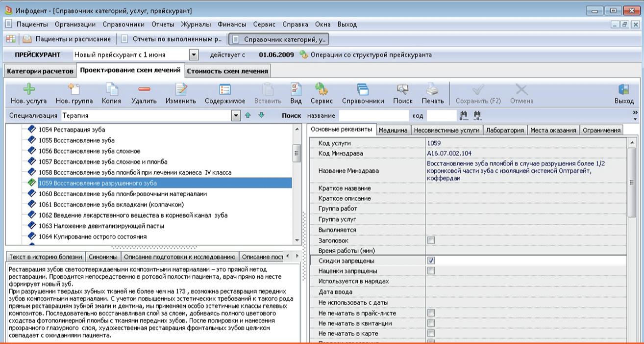Image resolution: width=644 pixels, height=344 pixels.
Task: Click the calendar grid icon in window bar
Action: pos(10,39)
